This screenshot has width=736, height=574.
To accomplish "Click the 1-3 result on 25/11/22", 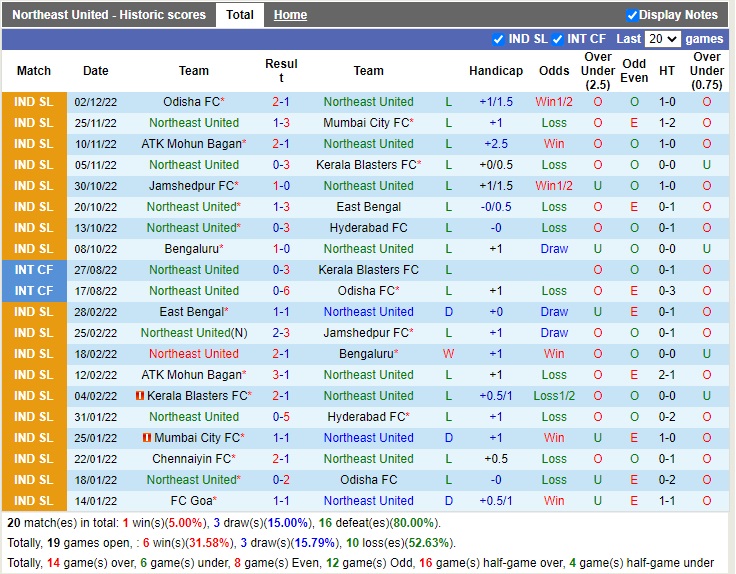I will coord(281,123).
